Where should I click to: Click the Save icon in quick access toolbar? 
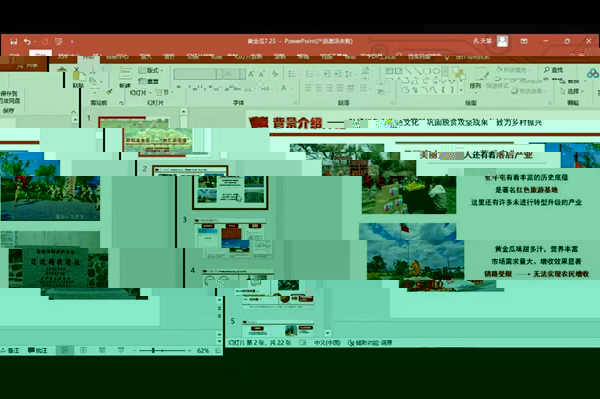pos(13,41)
